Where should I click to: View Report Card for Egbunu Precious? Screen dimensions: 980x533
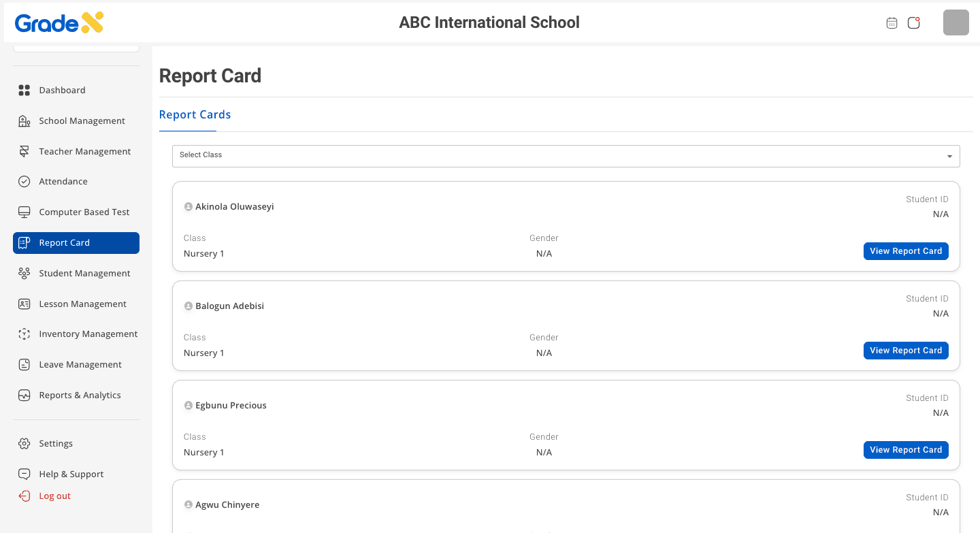906,450
